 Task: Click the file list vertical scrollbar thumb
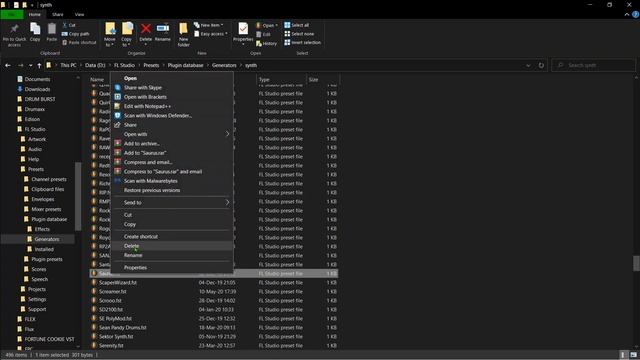[636, 263]
